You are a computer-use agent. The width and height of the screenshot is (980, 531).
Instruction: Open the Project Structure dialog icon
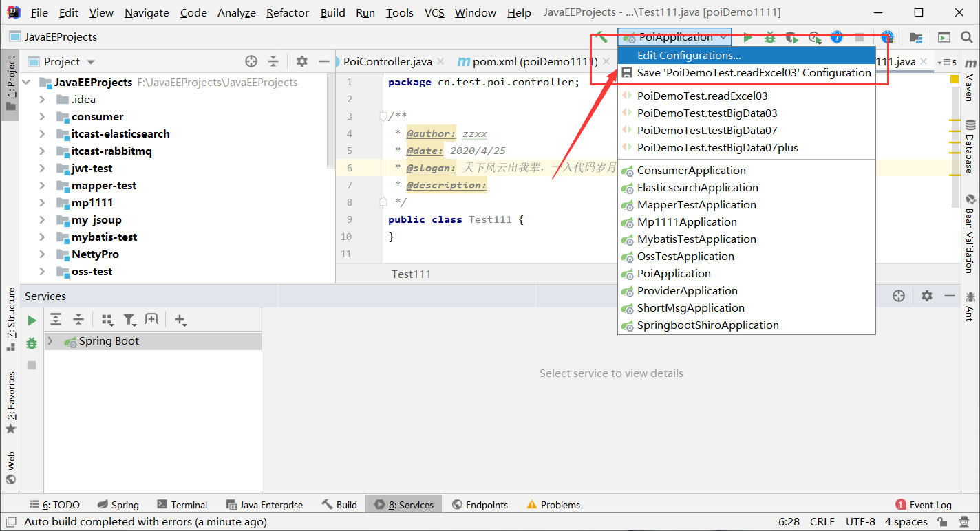point(915,37)
